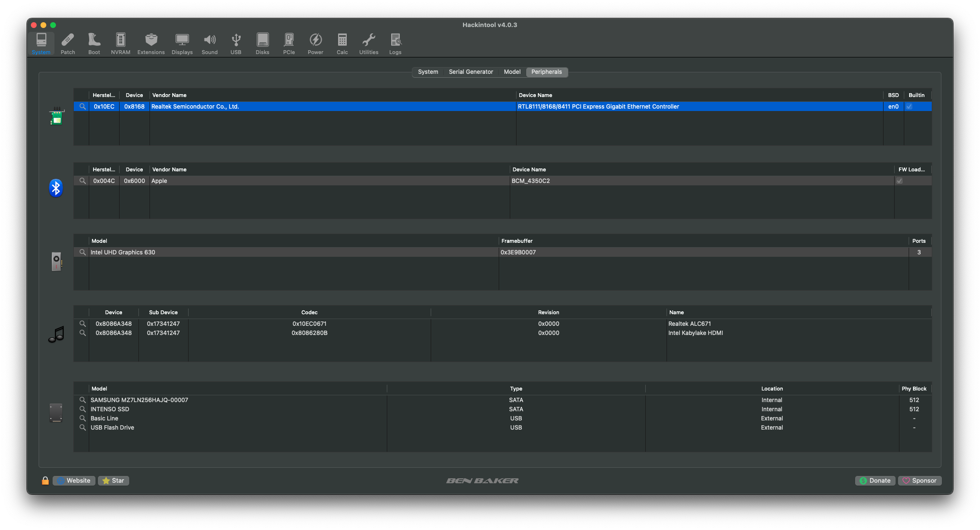
Task: Open the Utilities toolbar section
Action: pos(368,43)
